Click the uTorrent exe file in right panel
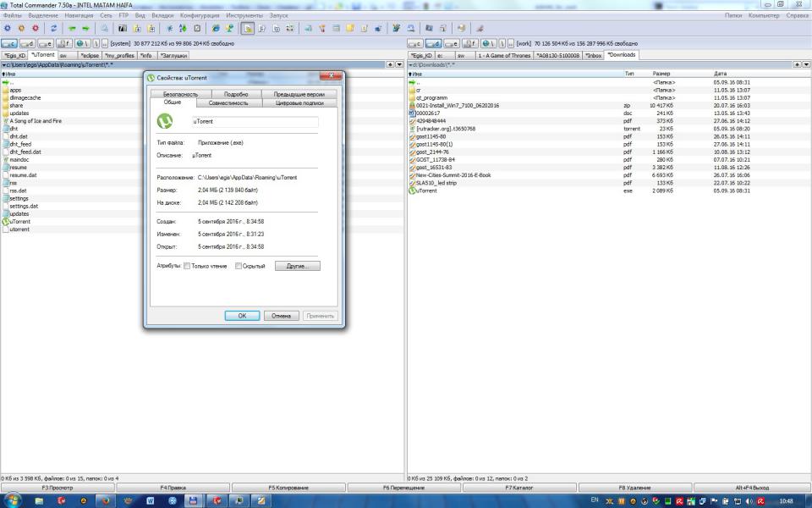 [x=426, y=190]
